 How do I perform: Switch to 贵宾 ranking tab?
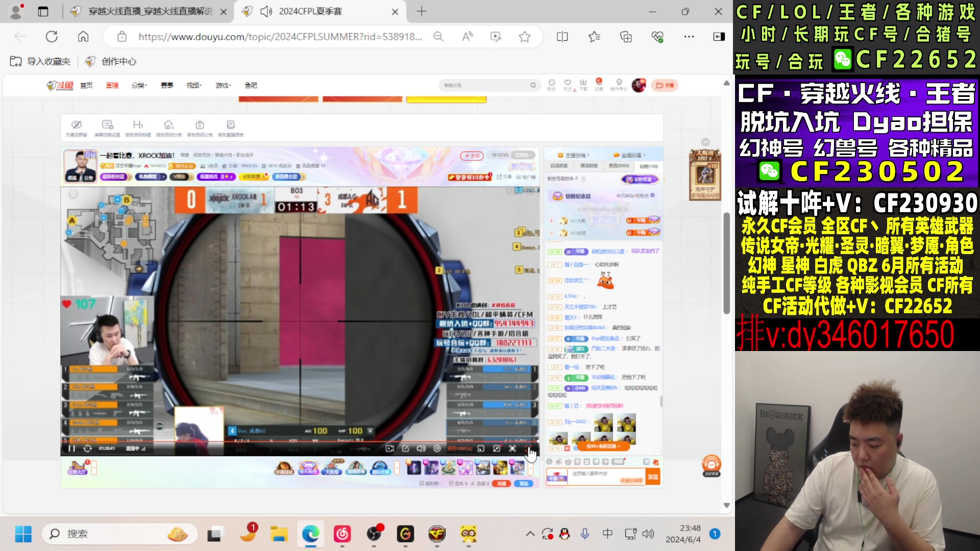(619, 166)
